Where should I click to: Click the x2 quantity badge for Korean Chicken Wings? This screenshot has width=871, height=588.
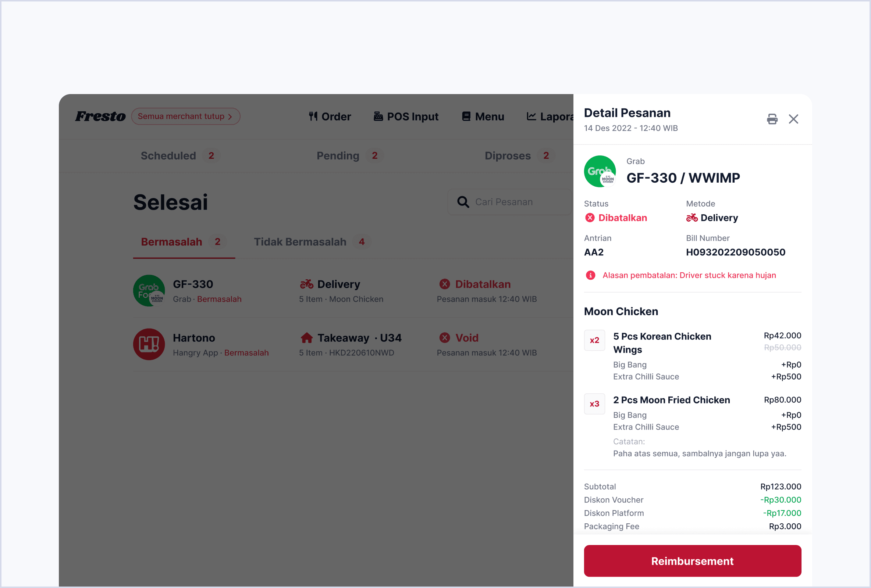point(594,340)
